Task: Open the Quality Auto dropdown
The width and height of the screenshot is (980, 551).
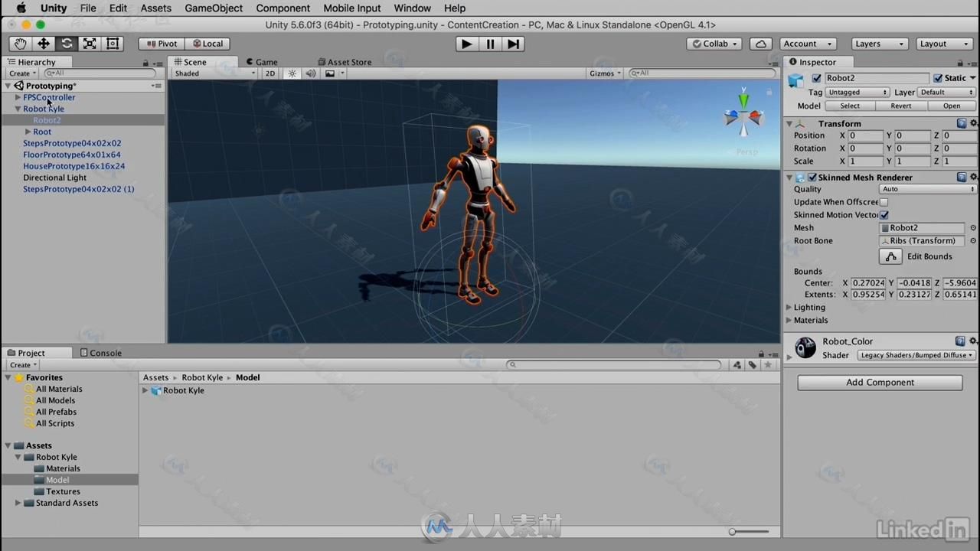Action: coord(928,189)
